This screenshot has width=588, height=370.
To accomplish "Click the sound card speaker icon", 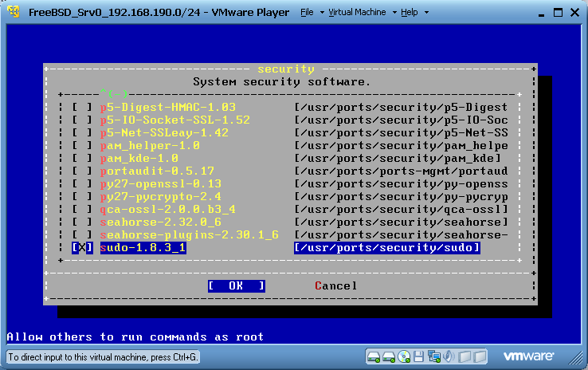I will point(449,356).
